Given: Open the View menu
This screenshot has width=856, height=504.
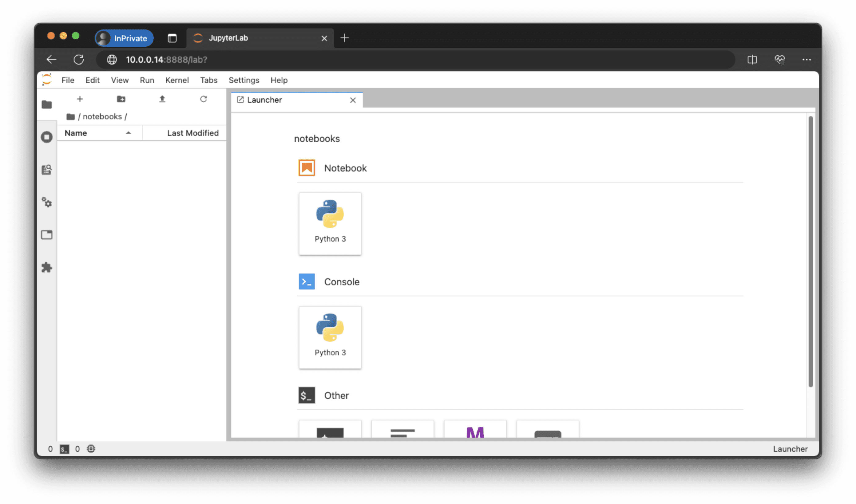Looking at the screenshot, I should coord(120,80).
